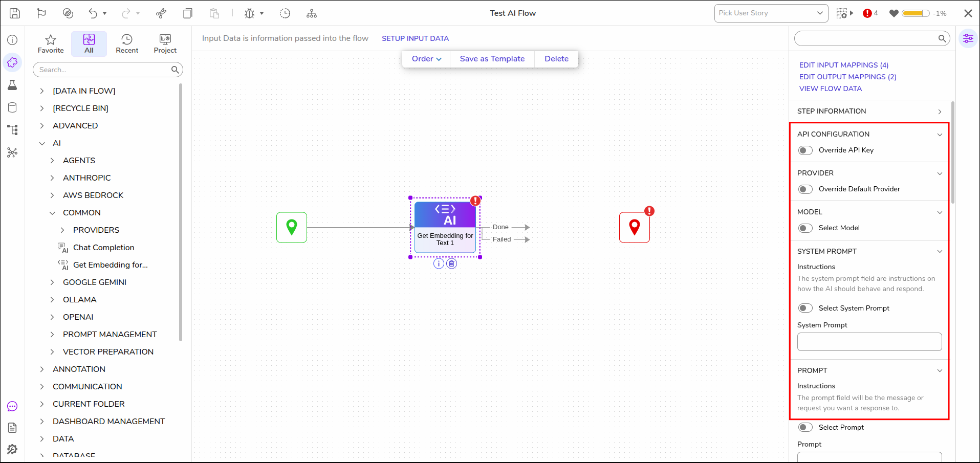Open the Pick User Story dropdown
This screenshot has width=980, height=463.
coord(771,13)
